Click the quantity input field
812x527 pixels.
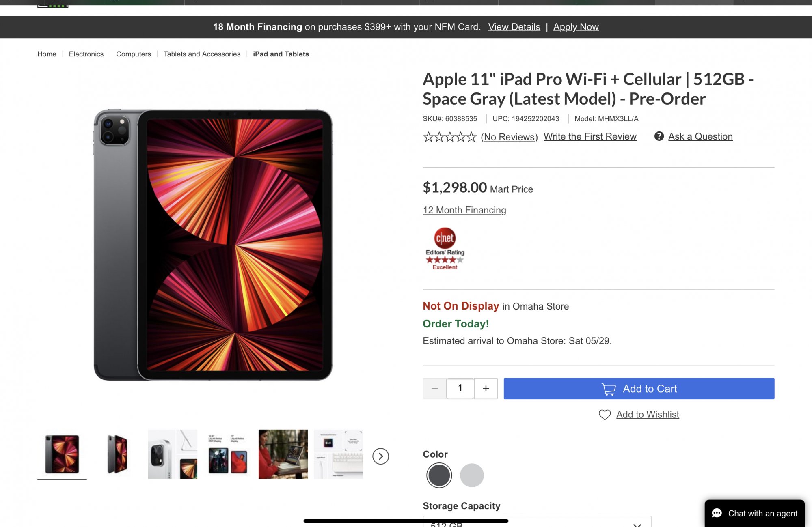460,388
